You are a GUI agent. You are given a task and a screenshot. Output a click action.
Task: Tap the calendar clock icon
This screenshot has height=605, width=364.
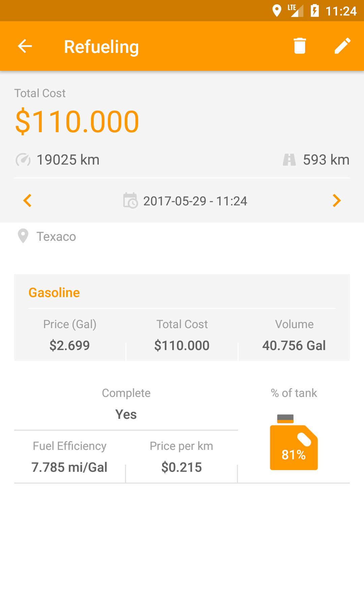coord(130,201)
